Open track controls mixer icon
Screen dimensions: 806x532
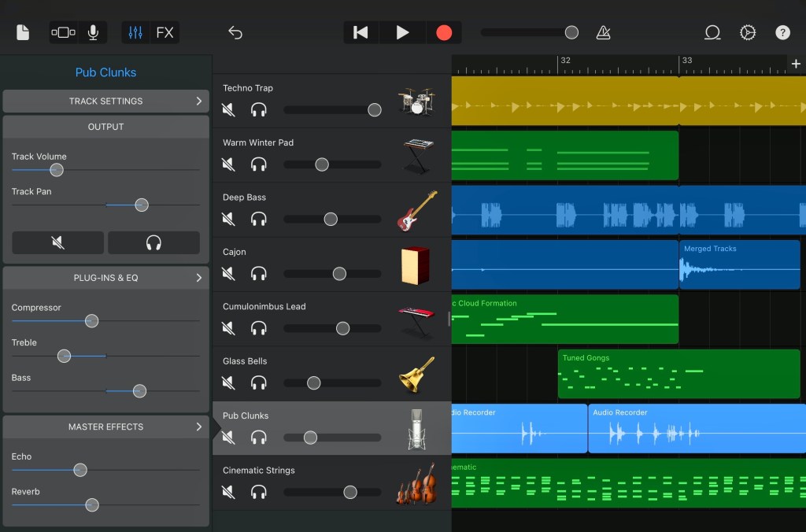click(x=135, y=32)
